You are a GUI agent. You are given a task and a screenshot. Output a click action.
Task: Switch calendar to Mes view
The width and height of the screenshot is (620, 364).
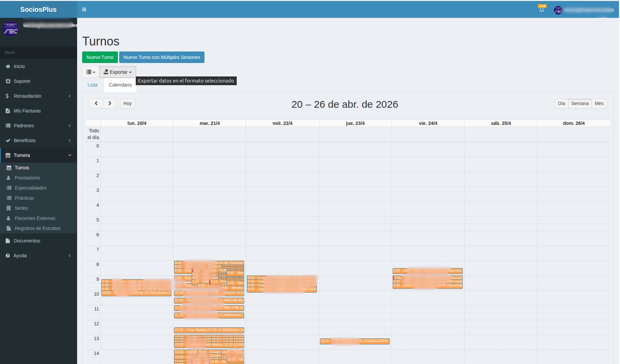pos(599,103)
